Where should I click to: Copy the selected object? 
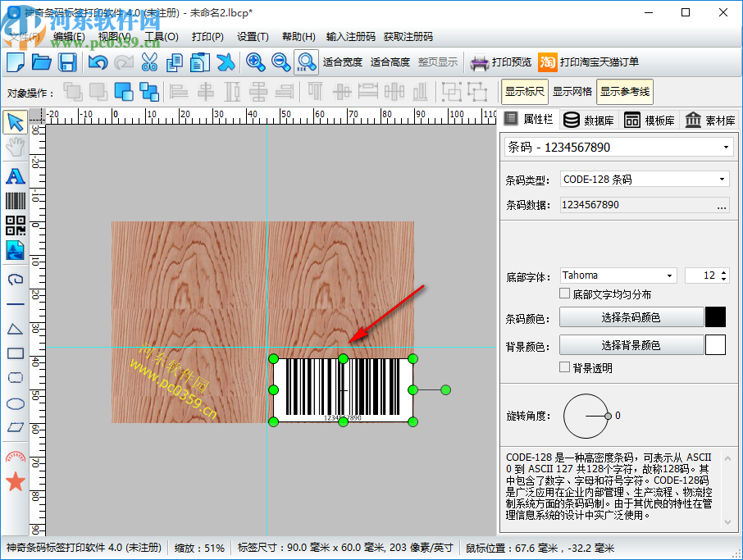pos(175,62)
